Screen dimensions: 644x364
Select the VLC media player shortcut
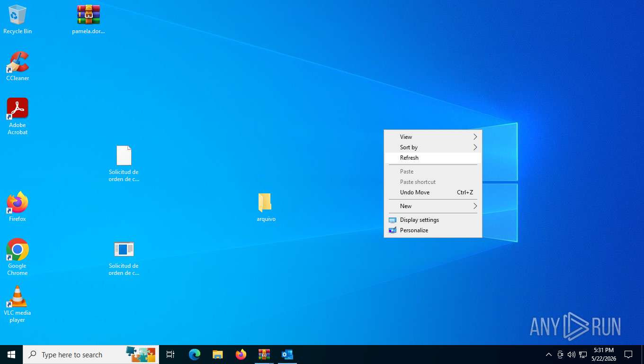coord(18,304)
